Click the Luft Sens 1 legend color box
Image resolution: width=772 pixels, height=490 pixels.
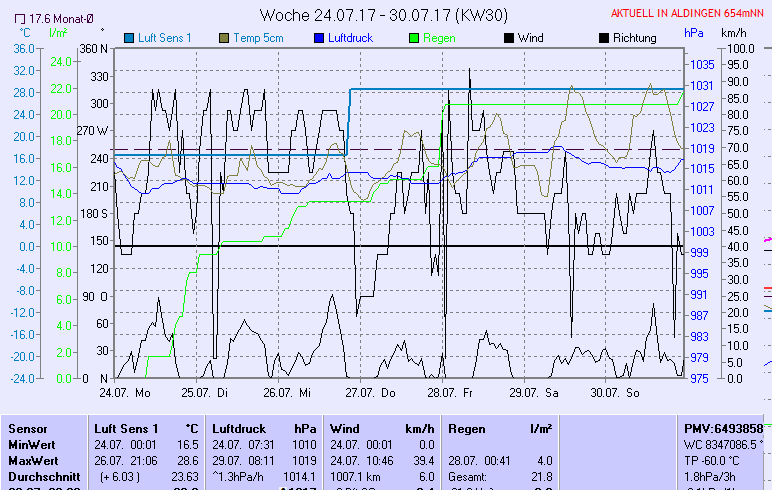(129, 38)
